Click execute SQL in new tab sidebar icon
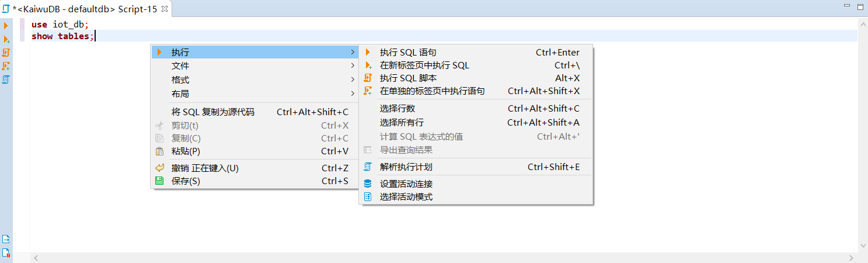The image size is (868, 263). pos(6,39)
